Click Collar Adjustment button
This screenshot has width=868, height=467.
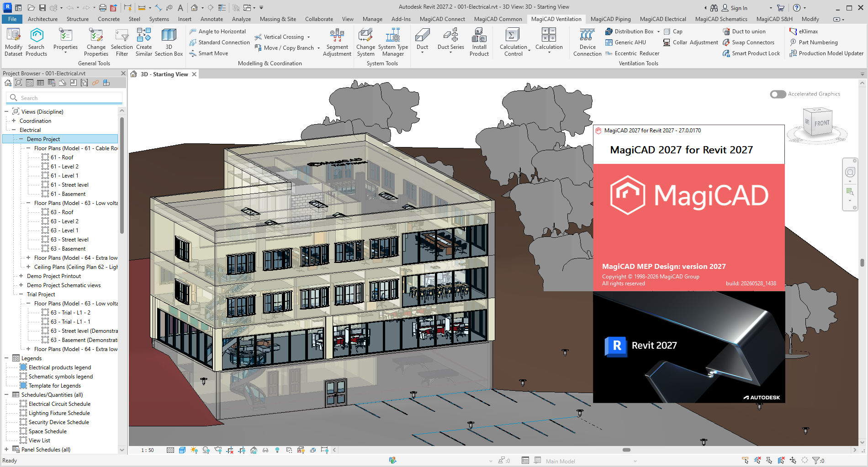[x=691, y=42]
